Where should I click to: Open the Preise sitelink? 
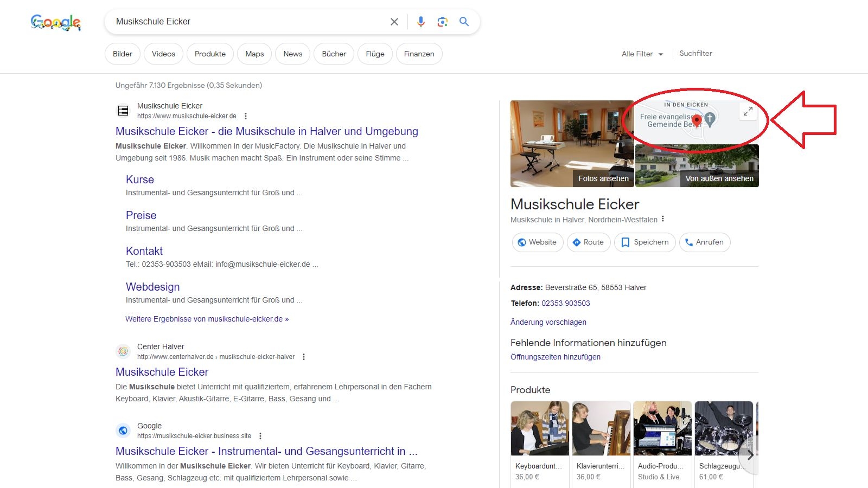coord(141,215)
